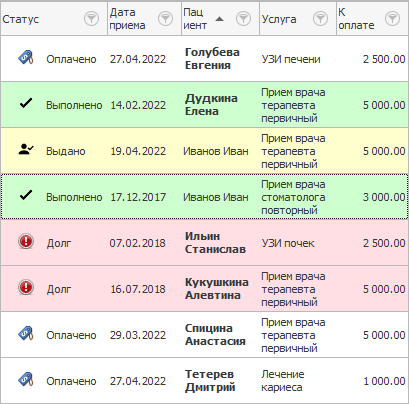Click the paid tag icon for Тетерев Дмитрий

[x=26, y=380]
